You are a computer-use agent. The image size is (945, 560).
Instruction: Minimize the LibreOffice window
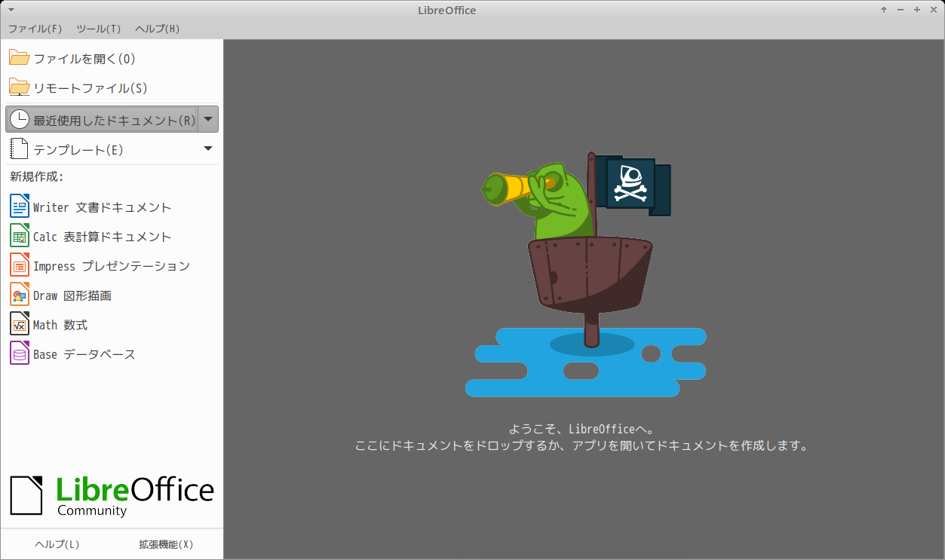click(x=901, y=10)
